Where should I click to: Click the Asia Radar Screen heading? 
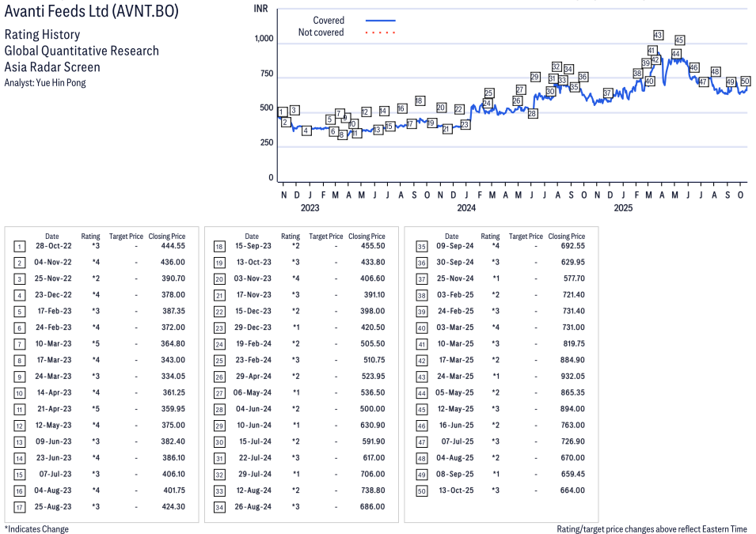pos(52,66)
